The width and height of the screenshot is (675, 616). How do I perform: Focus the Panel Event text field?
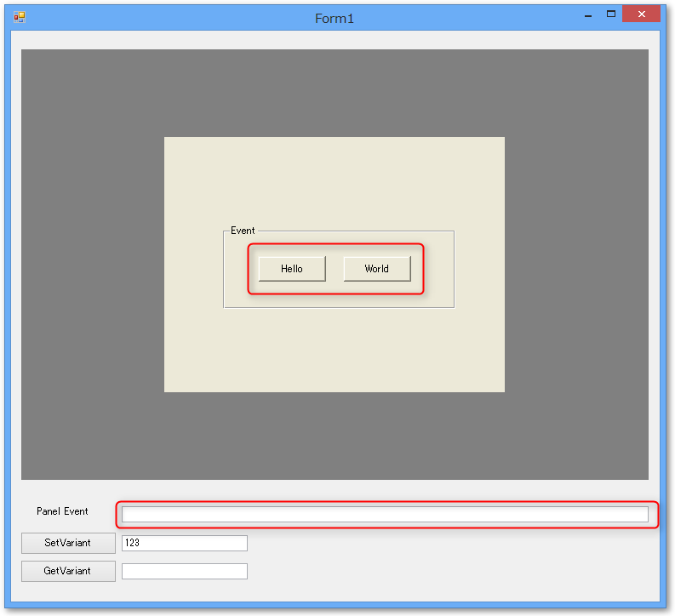pyautogui.click(x=385, y=514)
